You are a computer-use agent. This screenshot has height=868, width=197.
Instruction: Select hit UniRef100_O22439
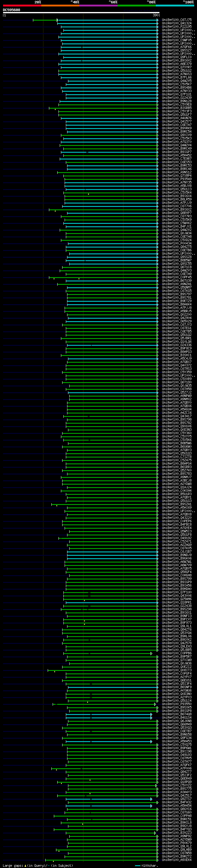click(x=177, y=98)
